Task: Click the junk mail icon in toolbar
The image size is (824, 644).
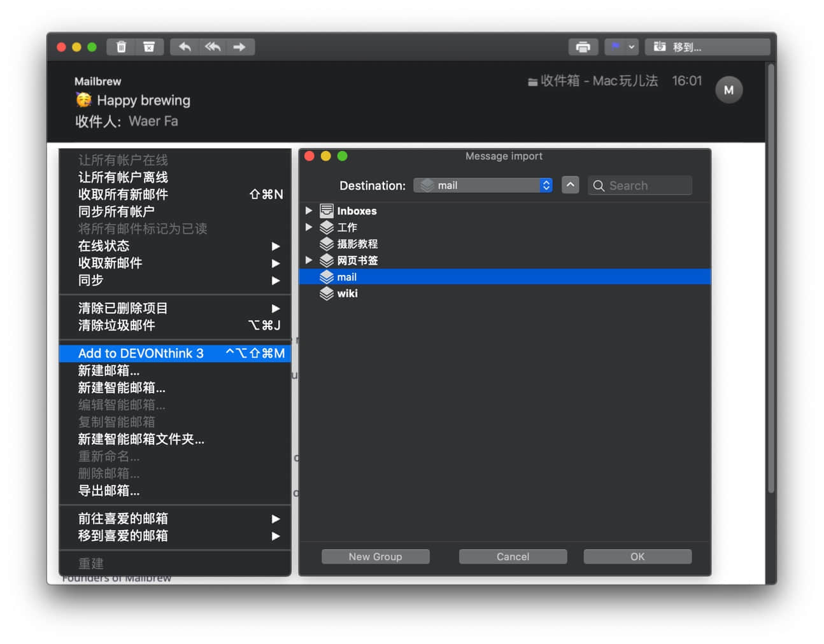Action: pyautogui.click(x=149, y=47)
